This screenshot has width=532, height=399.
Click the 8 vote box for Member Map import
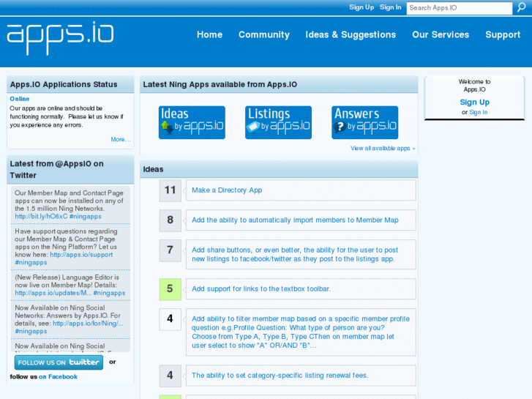pos(170,220)
